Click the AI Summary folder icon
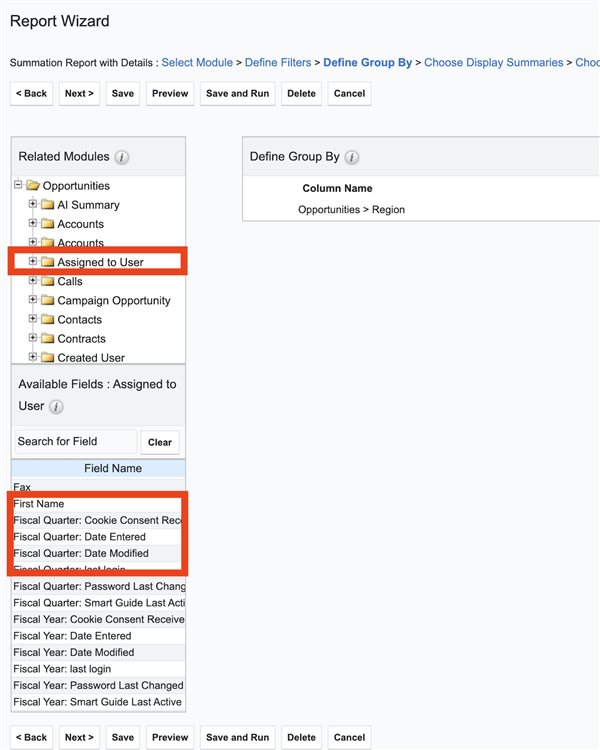The height and width of the screenshot is (750, 600). [x=47, y=205]
